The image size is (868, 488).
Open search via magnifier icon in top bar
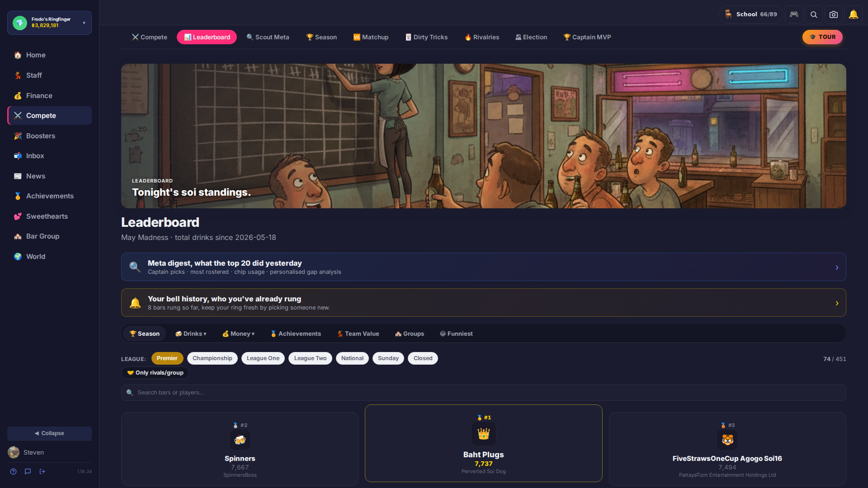[814, 14]
